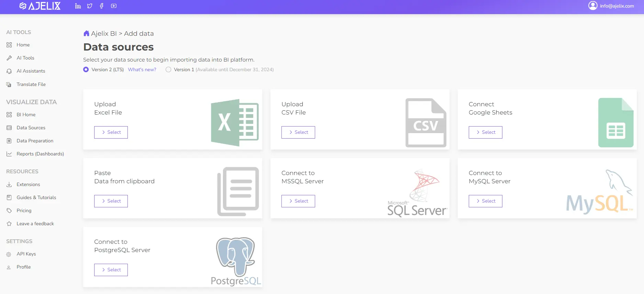Viewport: 644px width, 294px height.
Task: Click the person icon beside Profile
Action: pos(9,267)
